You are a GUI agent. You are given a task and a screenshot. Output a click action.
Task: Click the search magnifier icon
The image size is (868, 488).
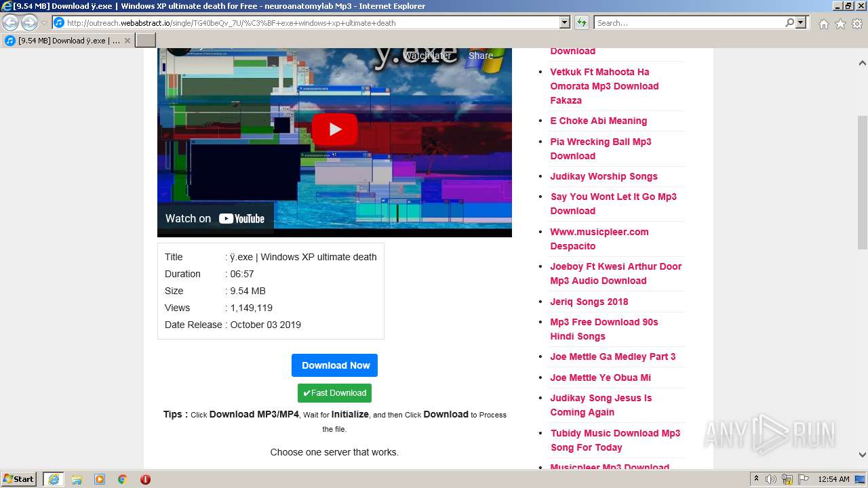[x=789, y=23]
